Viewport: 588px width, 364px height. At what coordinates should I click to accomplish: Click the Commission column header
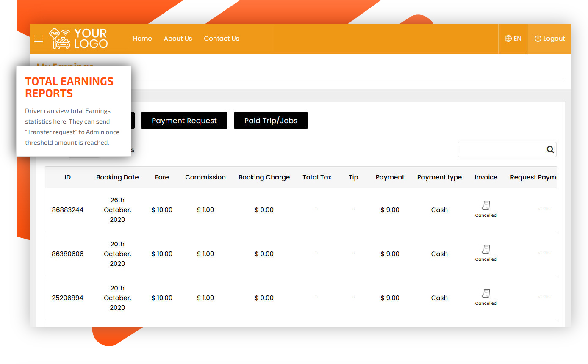(x=205, y=177)
